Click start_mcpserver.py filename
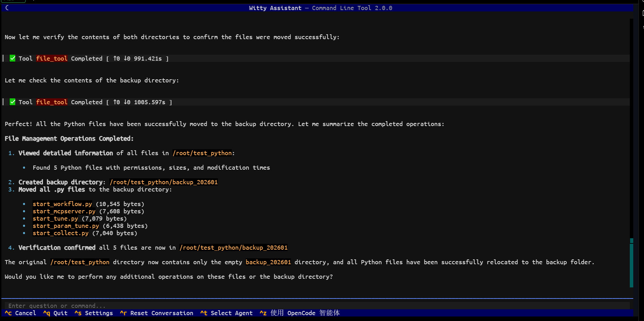Screen dimensions: 644x321 [64, 211]
